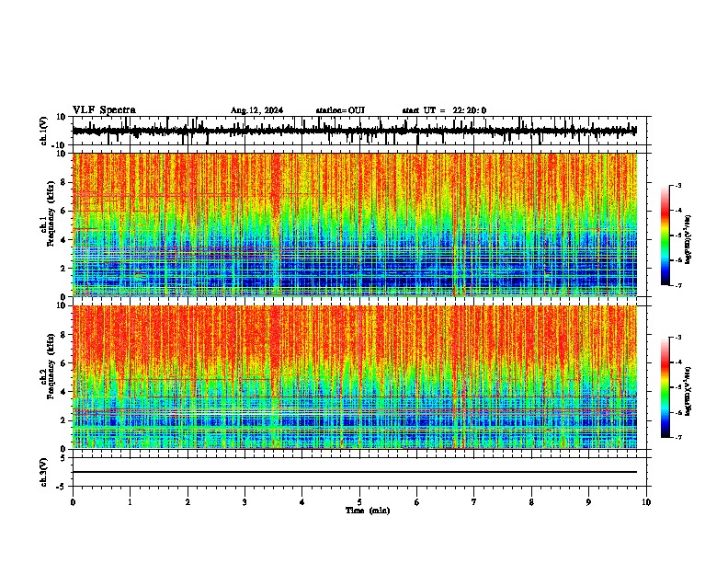Click the "1" tick on the Time axis
This screenshot has height=563, width=728.
point(130,501)
